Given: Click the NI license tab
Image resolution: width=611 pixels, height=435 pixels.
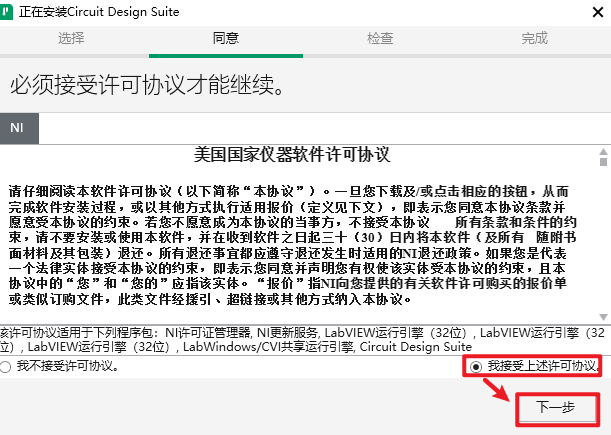Looking at the screenshot, I should [x=19, y=128].
